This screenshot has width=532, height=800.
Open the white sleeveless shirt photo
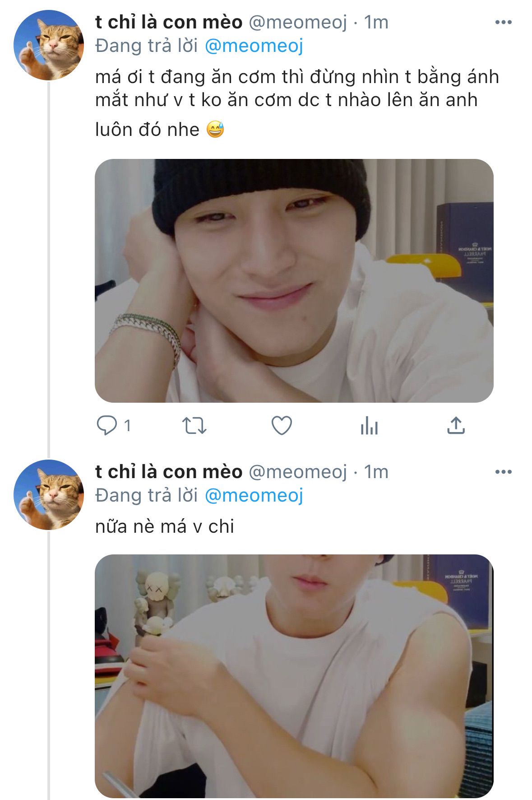[x=294, y=676]
